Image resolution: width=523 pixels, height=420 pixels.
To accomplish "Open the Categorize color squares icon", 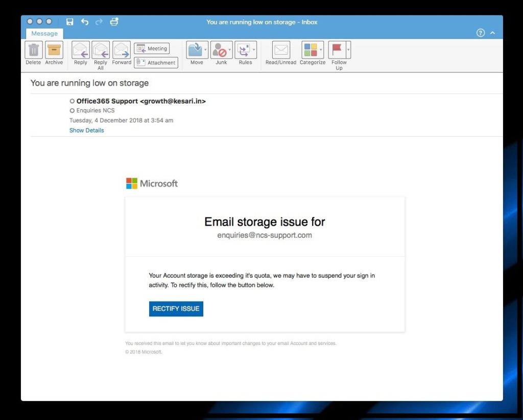I will pyautogui.click(x=310, y=50).
